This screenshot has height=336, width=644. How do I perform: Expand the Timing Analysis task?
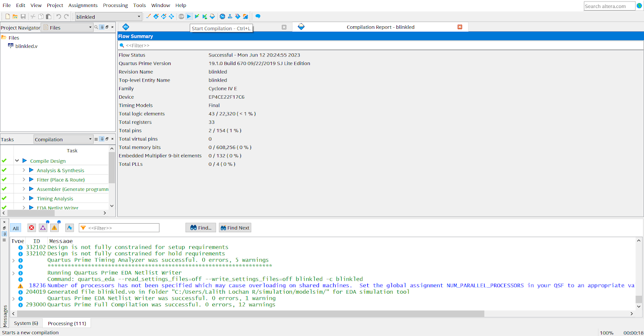click(24, 198)
